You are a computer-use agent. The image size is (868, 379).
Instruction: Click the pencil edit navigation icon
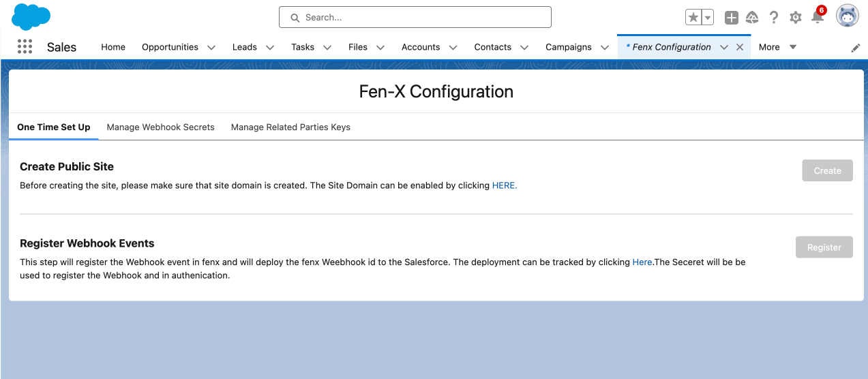[856, 48]
